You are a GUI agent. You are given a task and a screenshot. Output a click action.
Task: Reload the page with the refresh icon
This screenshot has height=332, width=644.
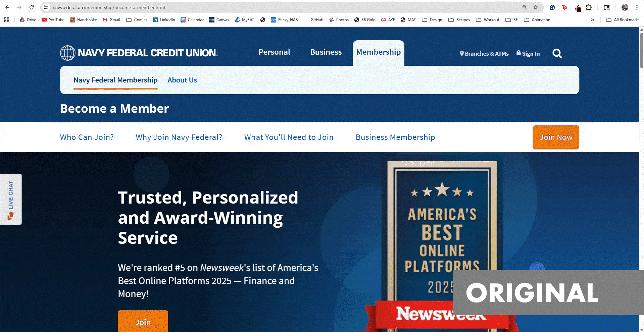32,7
